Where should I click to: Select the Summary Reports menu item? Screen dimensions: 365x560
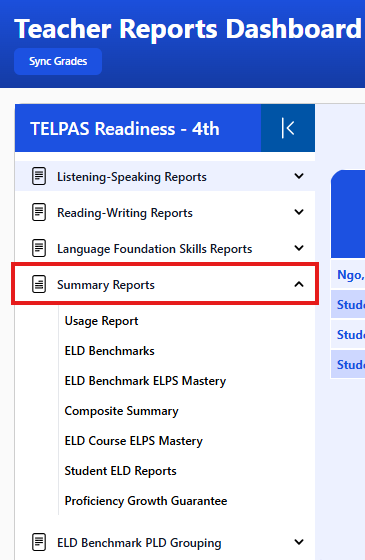click(165, 284)
